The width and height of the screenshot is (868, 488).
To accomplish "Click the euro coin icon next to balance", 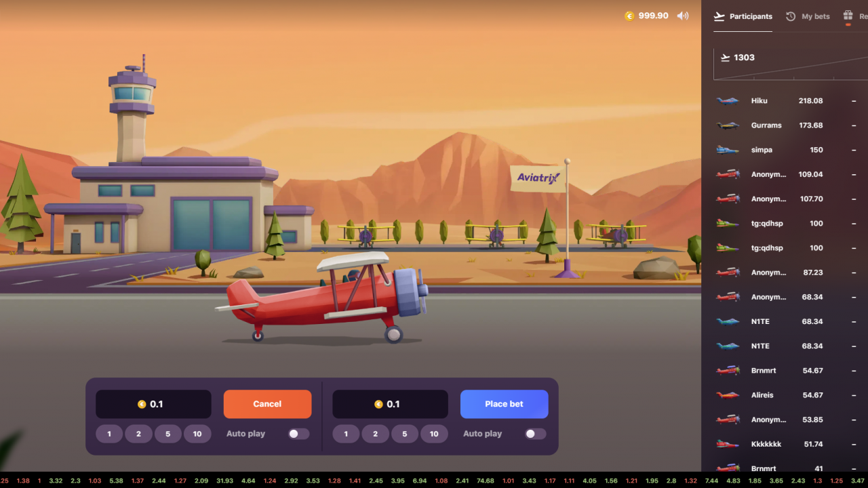I will coord(629,16).
